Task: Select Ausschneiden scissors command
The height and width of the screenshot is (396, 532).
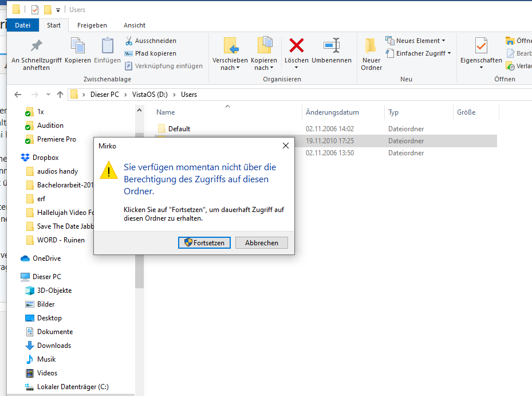Action: [x=151, y=41]
